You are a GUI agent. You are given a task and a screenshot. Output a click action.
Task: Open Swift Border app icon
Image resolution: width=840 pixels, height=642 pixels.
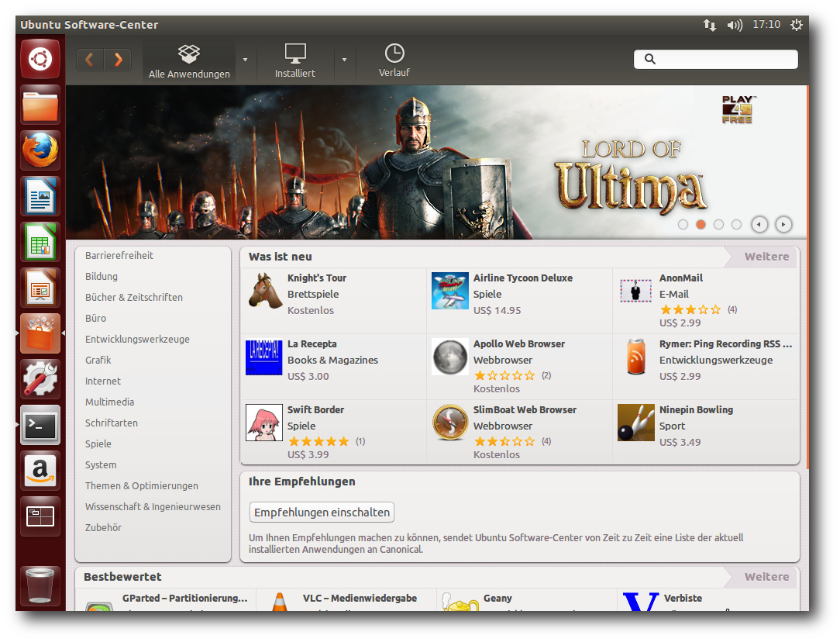pyautogui.click(x=264, y=423)
